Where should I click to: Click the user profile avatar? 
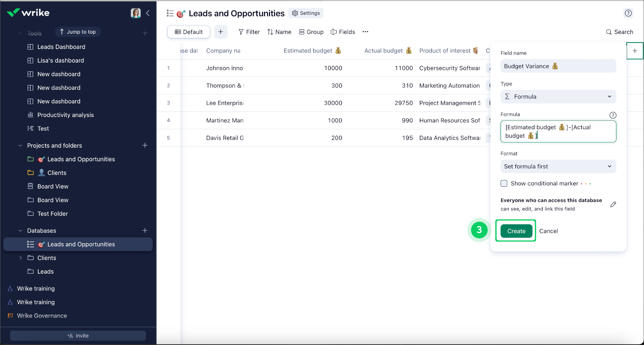point(136,13)
